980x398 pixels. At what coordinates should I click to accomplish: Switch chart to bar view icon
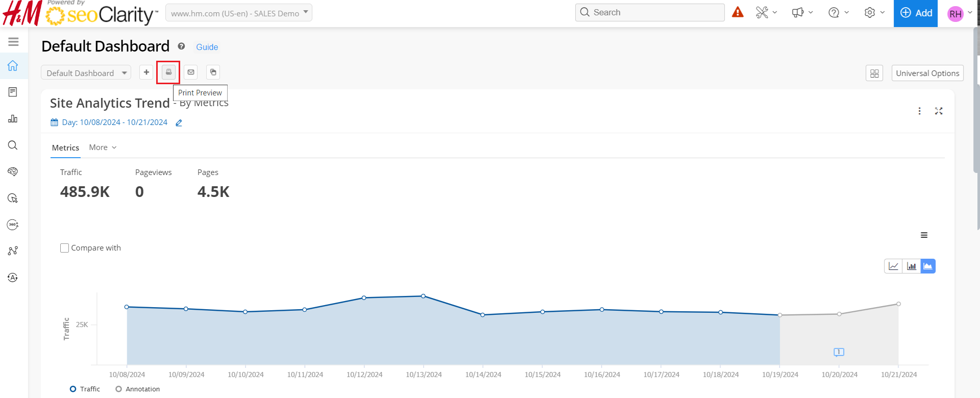point(911,266)
